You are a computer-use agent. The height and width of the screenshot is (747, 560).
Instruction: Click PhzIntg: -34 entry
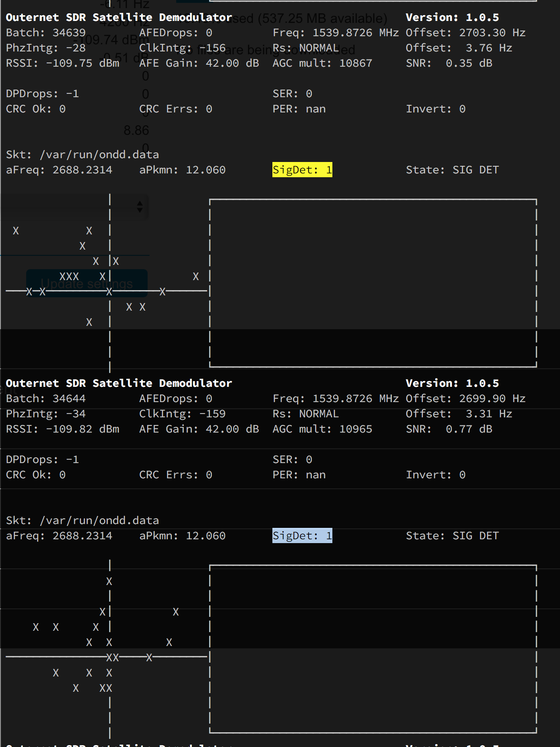click(x=46, y=414)
